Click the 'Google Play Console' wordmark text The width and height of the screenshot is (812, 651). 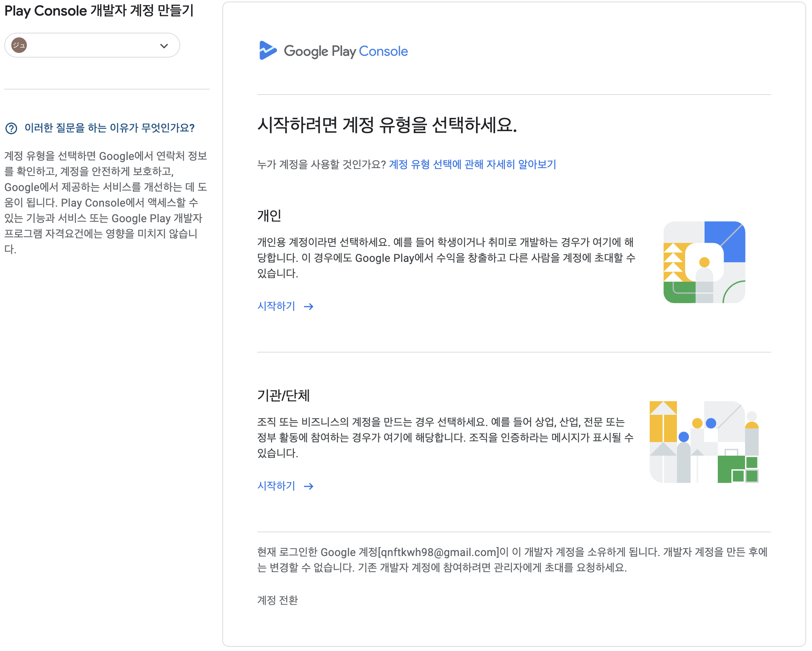[x=346, y=51]
